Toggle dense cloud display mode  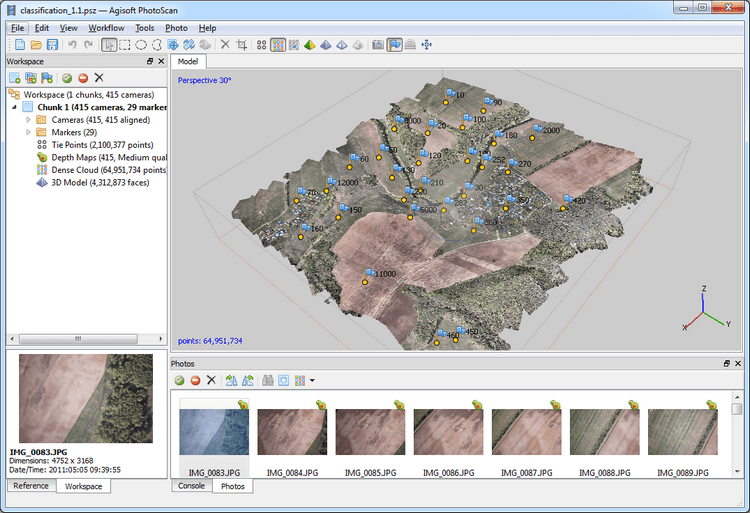(277, 45)
